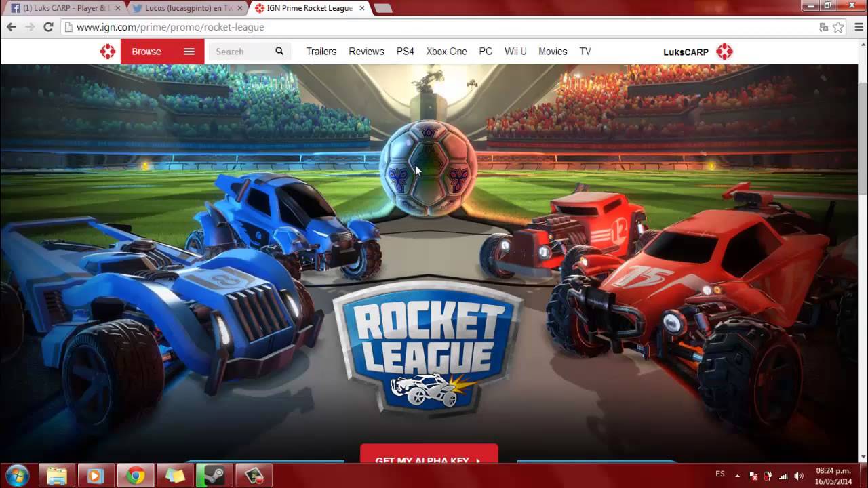The image size is (868, 488).
Task: Click the power plug tray icon
Action: point(768,476)
